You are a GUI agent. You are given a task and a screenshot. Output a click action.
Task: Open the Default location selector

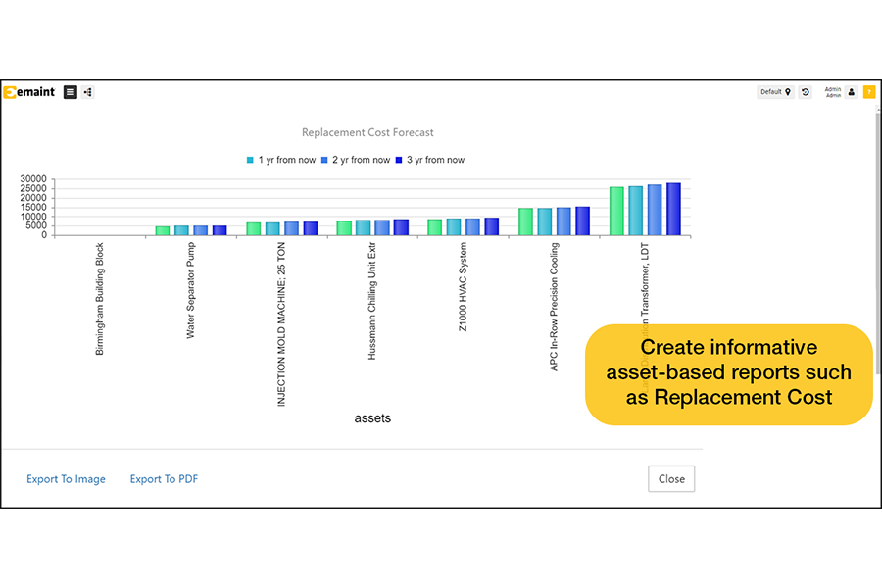point(776,92)
